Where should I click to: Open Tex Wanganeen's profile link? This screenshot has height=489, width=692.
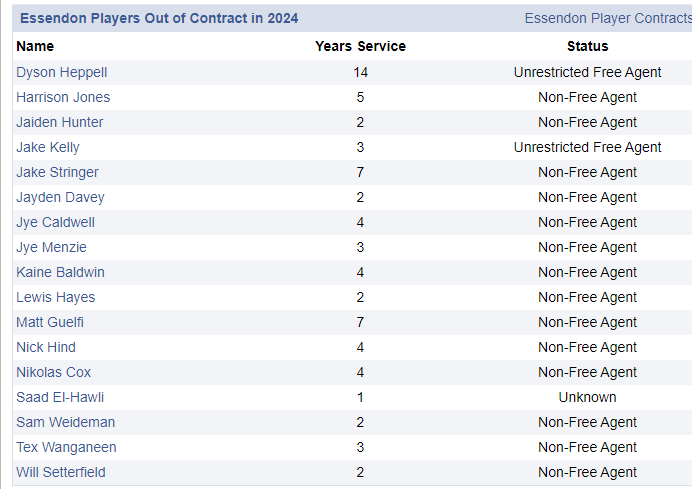[x=66, y=447]
